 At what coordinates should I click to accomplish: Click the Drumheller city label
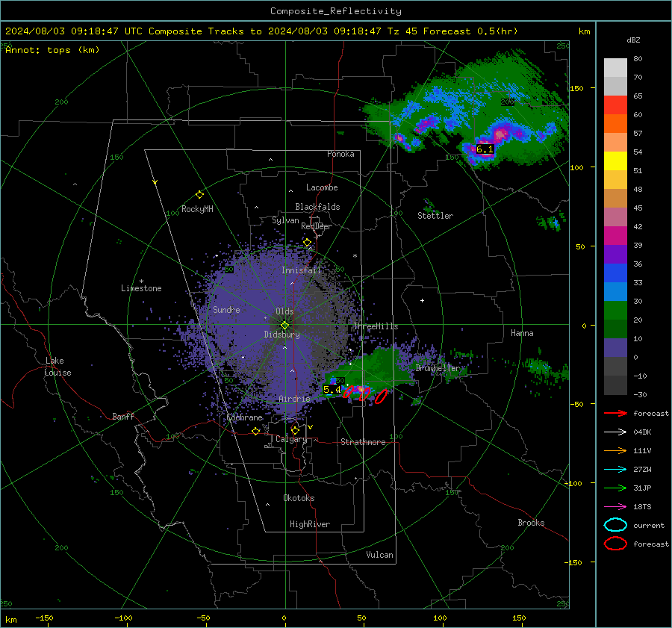[438, 368]
